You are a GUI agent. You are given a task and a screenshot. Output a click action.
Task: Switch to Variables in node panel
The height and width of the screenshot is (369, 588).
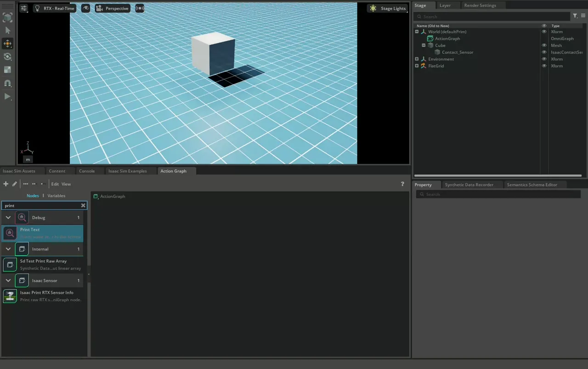tap(56, 196)
